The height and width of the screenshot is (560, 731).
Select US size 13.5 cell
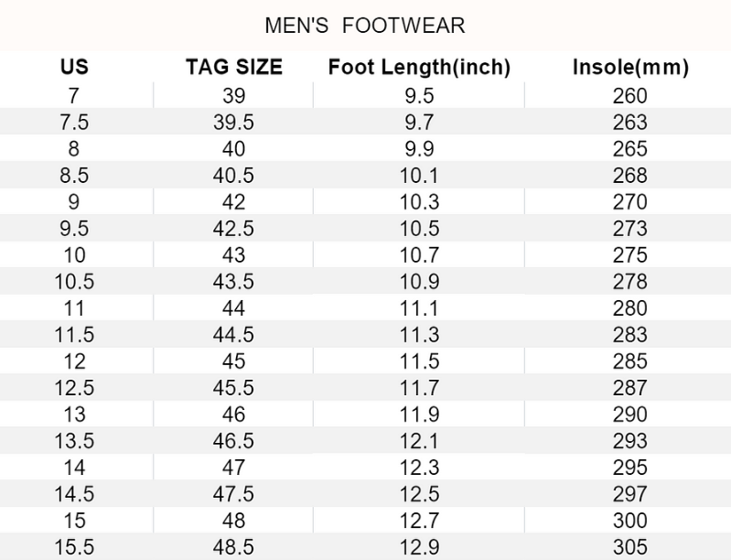pos(74,441)
